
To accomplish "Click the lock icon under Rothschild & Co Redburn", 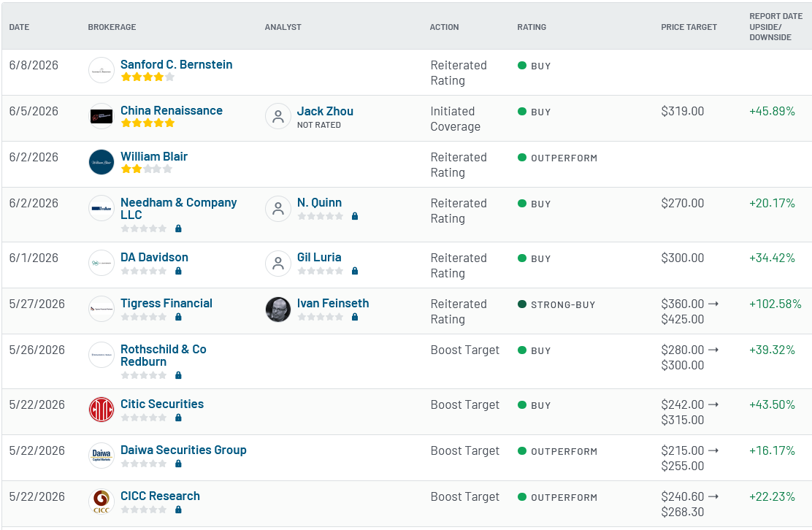I will coord(178,375).
